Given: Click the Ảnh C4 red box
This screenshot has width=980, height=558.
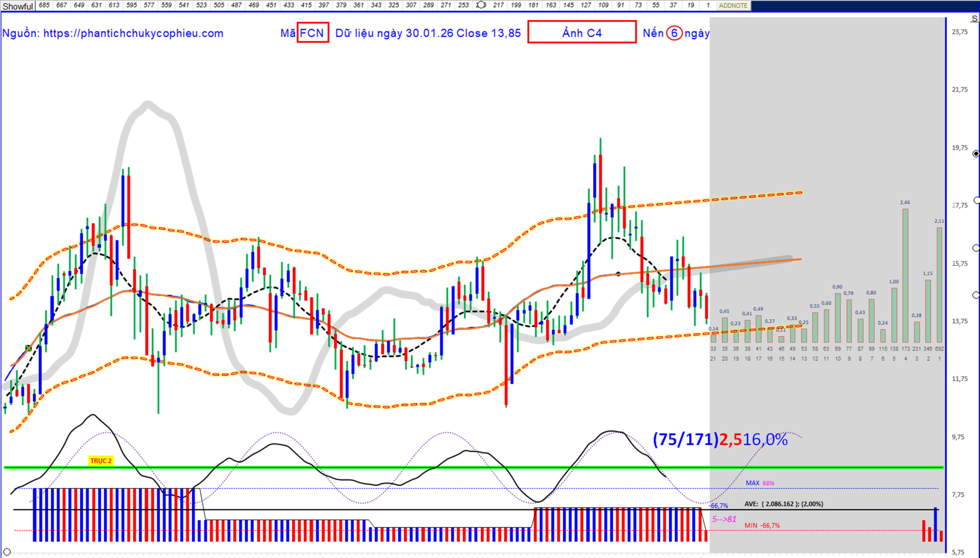Looking at the screenshot, I should click(x=581, y=33).
